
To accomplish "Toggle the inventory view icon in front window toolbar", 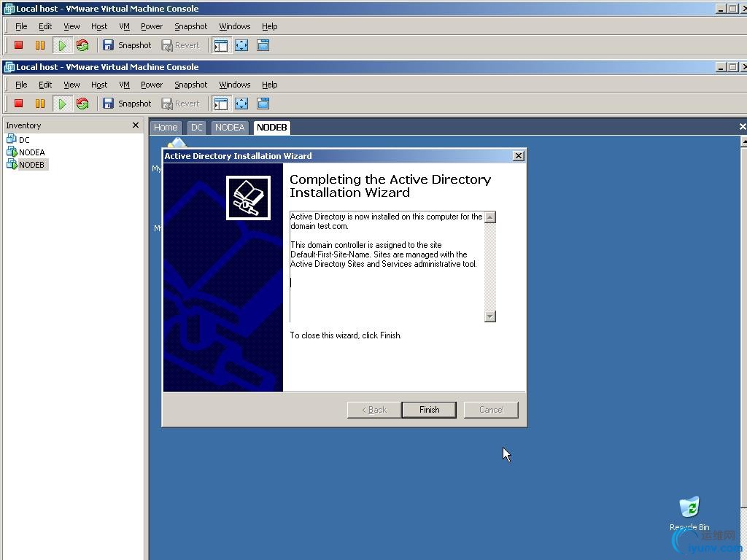I will pyautogui.click(x=220, y=104).
